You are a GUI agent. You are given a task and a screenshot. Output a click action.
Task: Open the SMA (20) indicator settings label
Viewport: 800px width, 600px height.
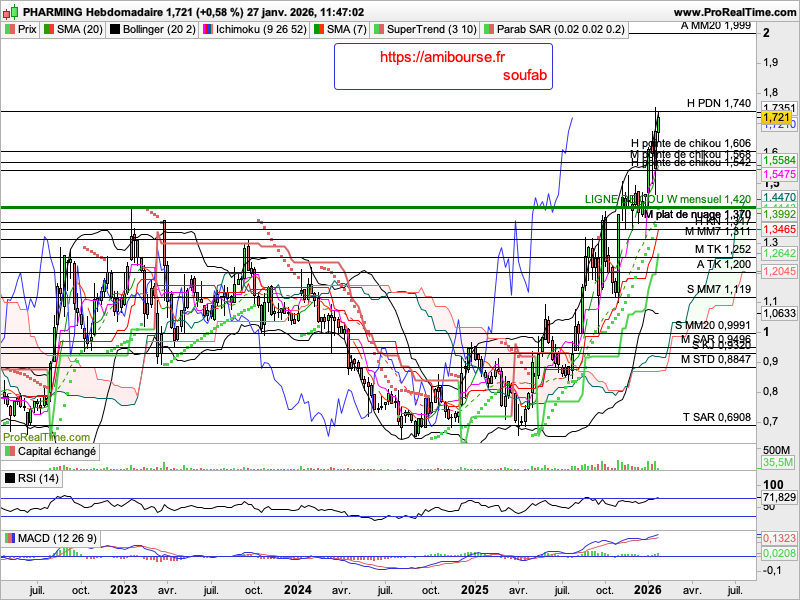tap(80, 30)
